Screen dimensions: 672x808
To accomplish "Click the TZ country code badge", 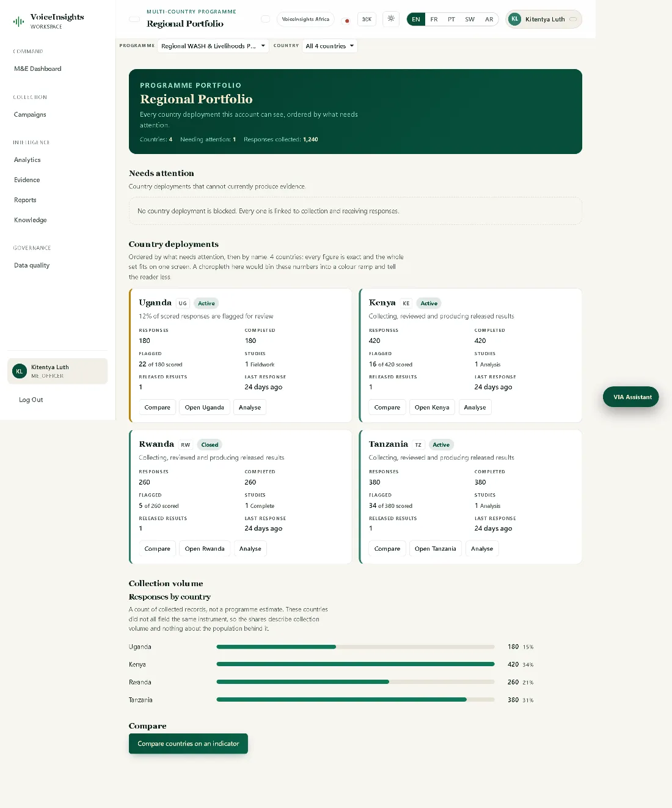I will (418, 445).
